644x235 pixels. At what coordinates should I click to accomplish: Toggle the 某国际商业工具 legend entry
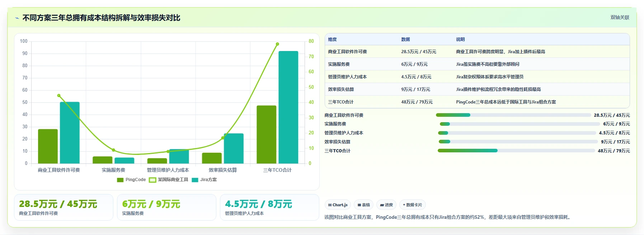pyautogui.click(x=169, y=180)
